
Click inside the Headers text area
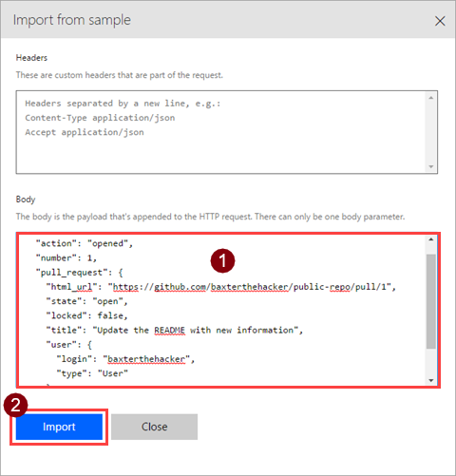point(221,132)
